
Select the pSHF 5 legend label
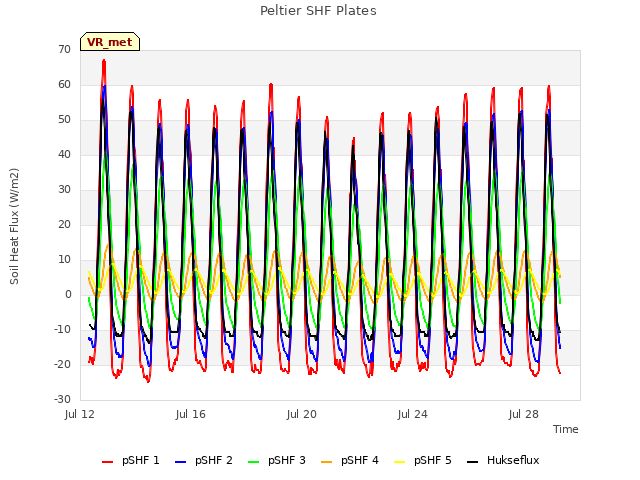pos(433,460)
